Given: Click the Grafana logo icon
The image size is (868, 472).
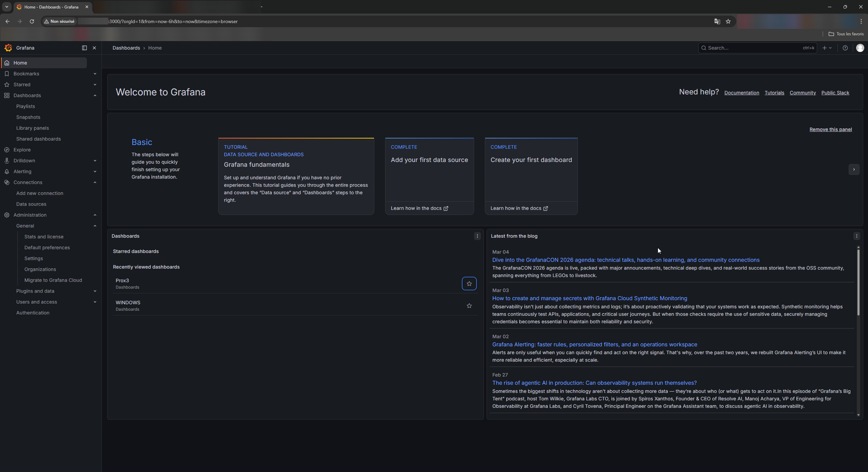Looking at the screenshot, I should [x=8, y=48].
